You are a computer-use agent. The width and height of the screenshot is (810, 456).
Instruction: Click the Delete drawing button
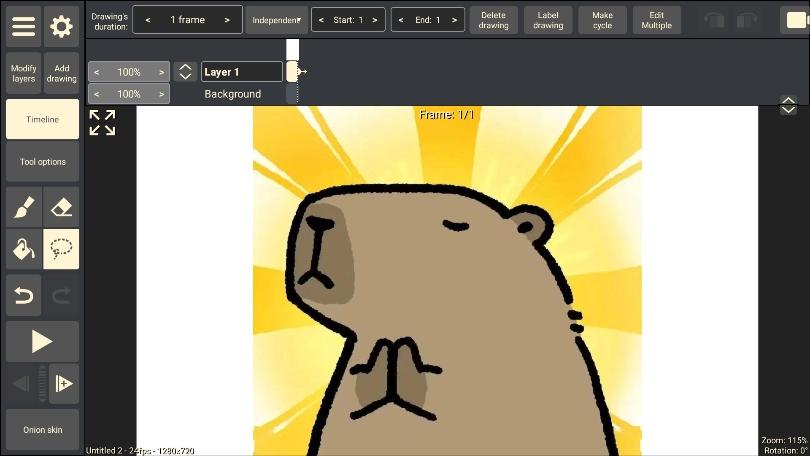pyautogui.click(x=493, y=20)
